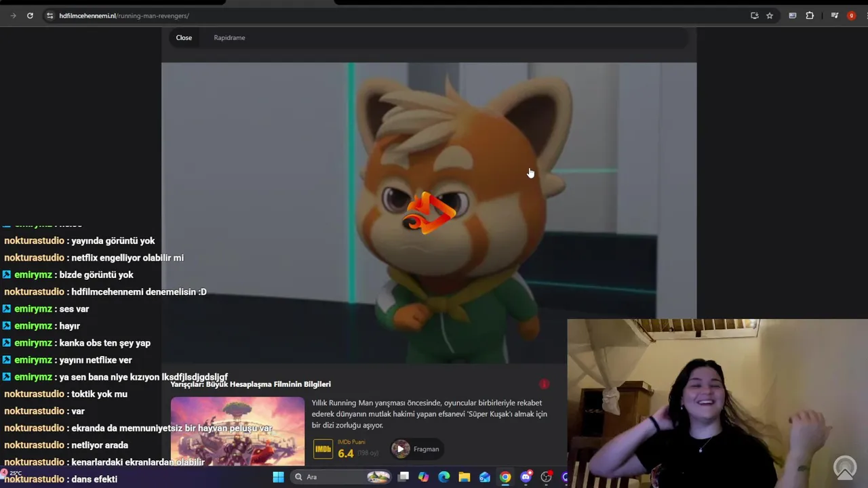Select the Rapidrame source tab

click(229, 37)
